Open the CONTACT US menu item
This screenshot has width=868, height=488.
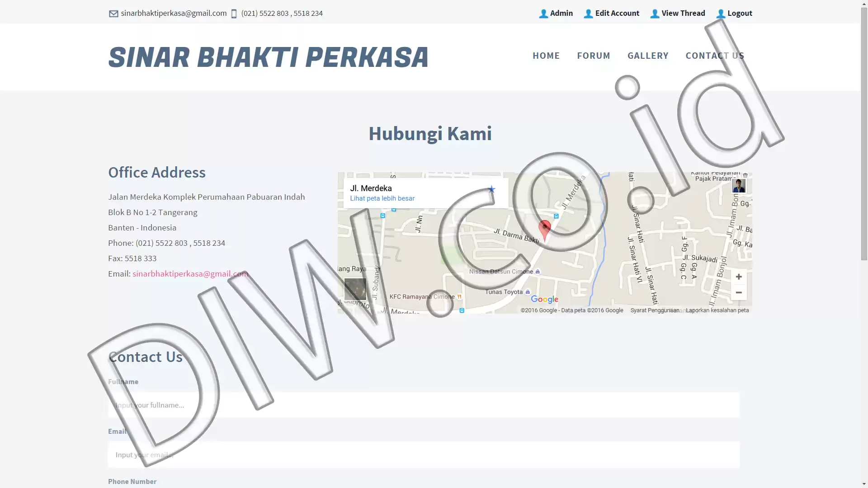[715, 56]
